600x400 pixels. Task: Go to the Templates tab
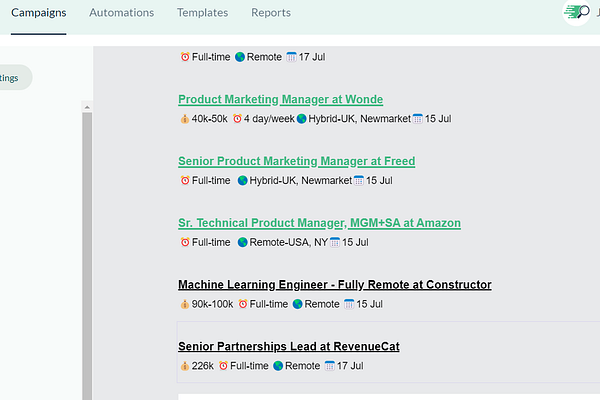[x=202, y=13]
